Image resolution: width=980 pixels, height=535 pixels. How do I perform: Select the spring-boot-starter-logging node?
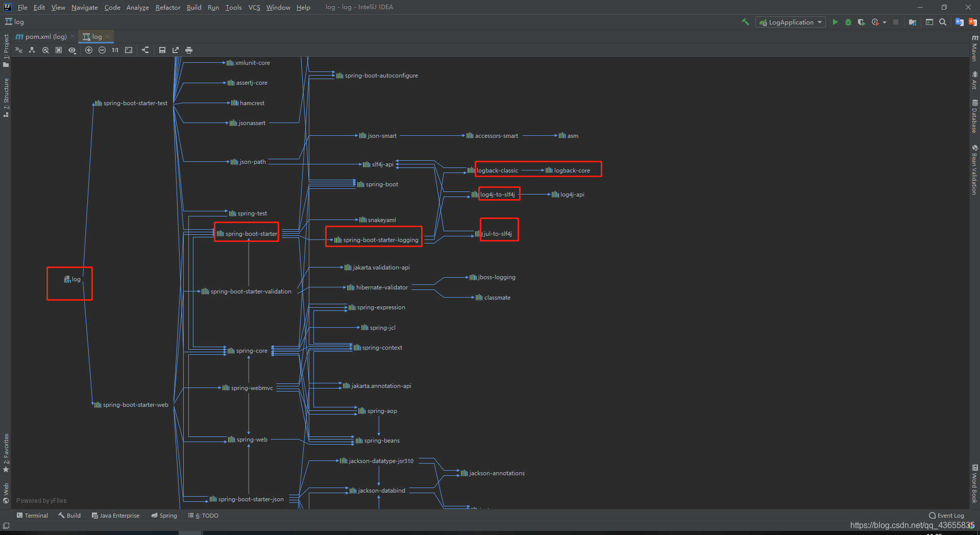point(376,240)
